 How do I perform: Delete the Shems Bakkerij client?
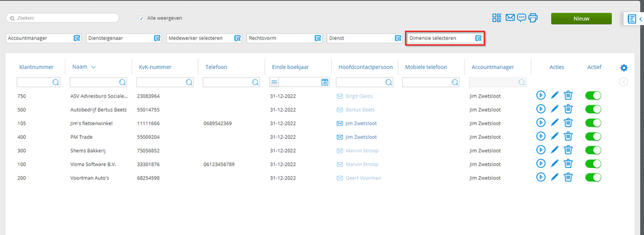[568, 150]
